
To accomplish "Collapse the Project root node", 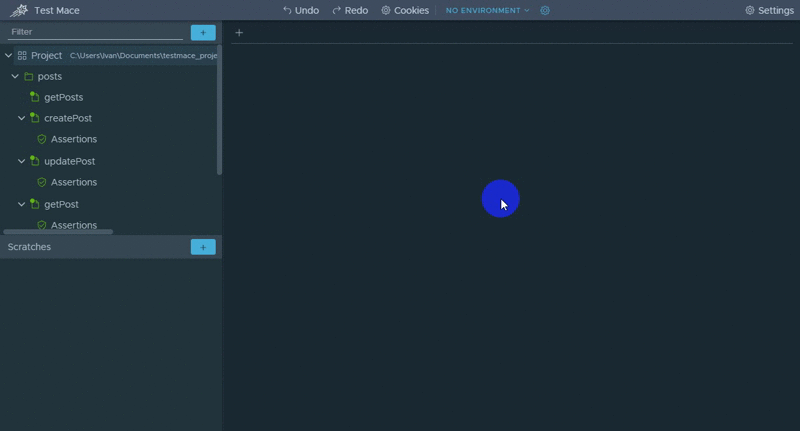I will coord(9,55).
